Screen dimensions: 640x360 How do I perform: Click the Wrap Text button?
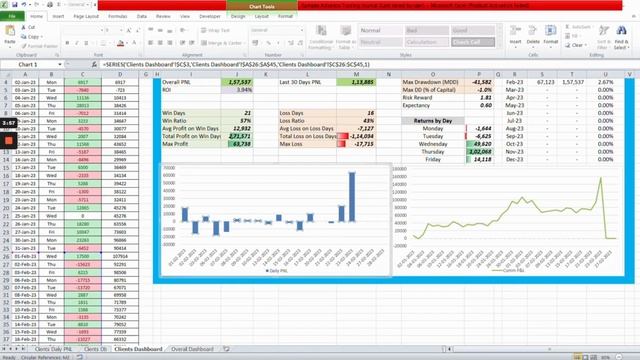tap(216, 30)
